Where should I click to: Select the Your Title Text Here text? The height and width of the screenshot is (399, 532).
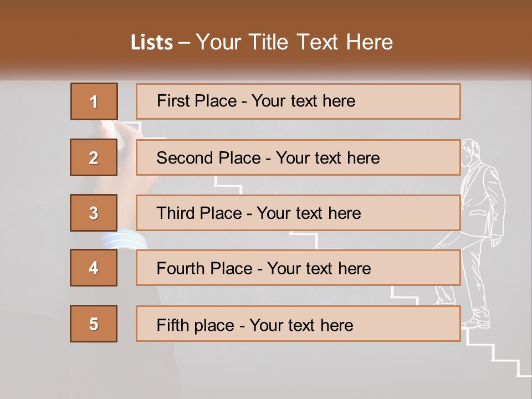click(294, 42)
